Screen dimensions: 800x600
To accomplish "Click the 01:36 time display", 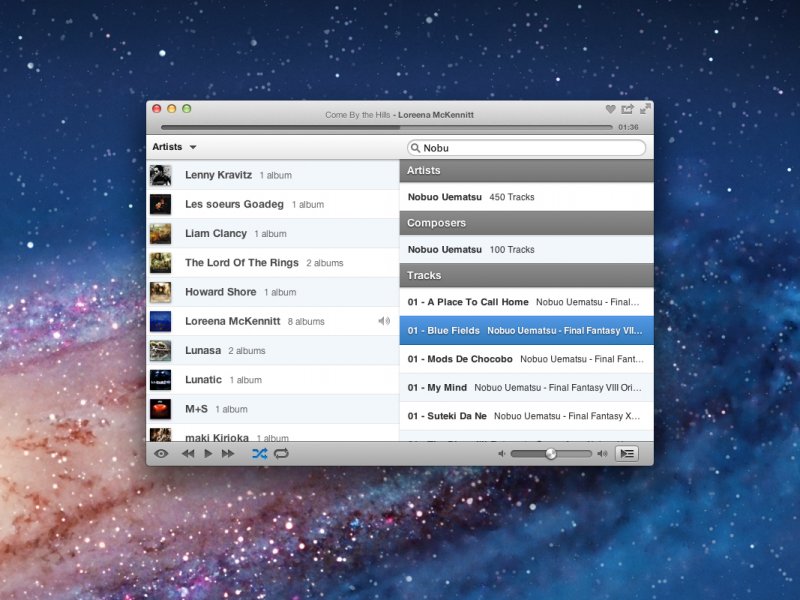I will click(x=628, y=127).
